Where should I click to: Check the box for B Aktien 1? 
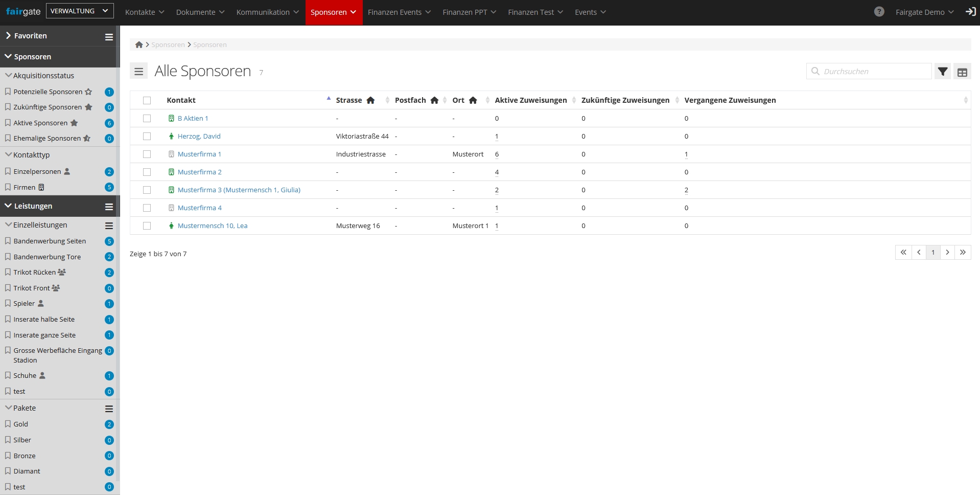coord(147,118)
